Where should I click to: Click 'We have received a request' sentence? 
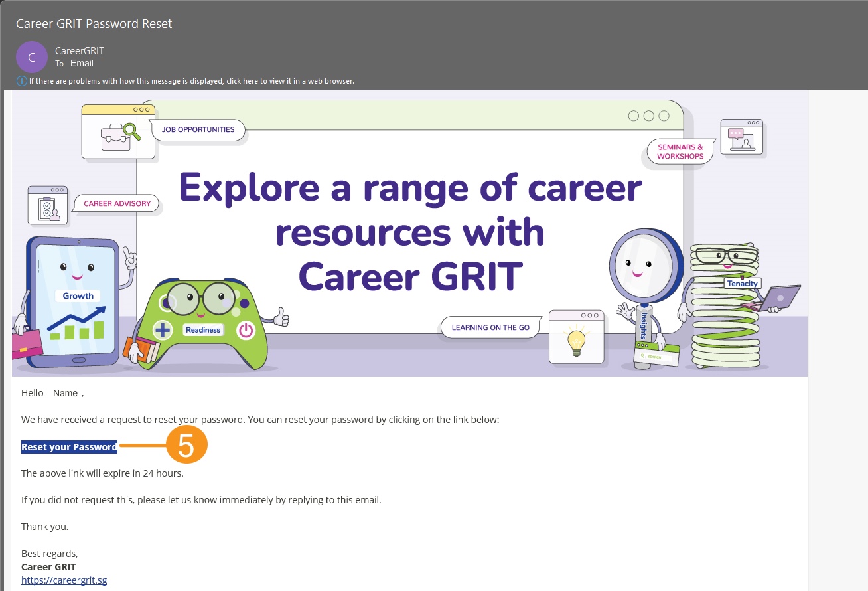click(260, 420)
